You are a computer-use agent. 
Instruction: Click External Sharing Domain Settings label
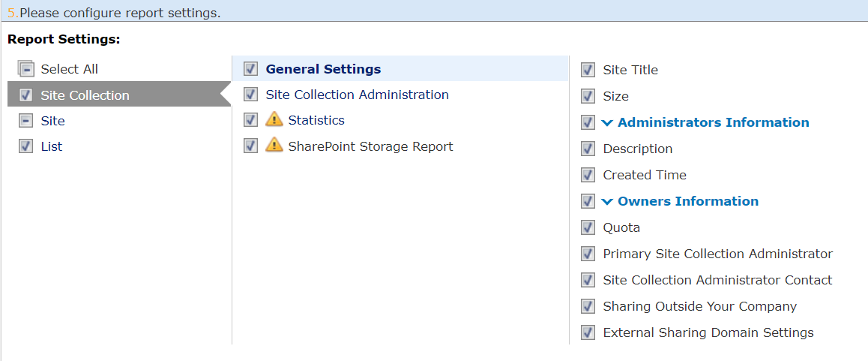708,332
